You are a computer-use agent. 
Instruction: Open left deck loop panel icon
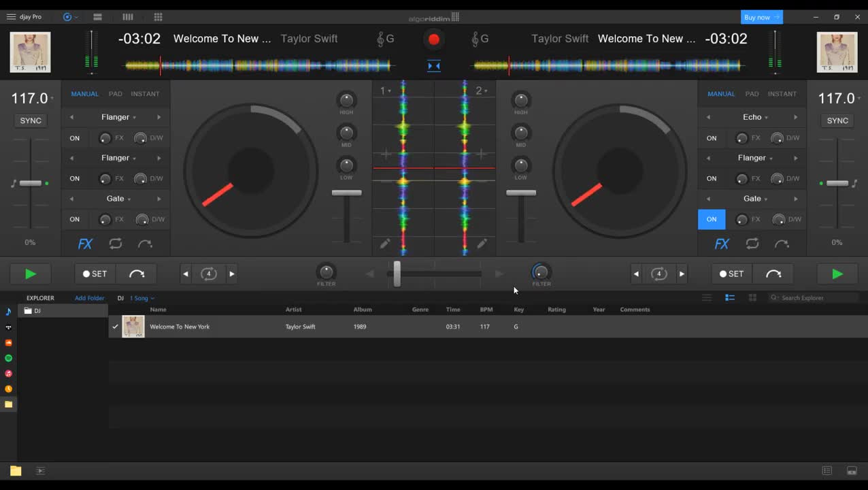(116, 244)
